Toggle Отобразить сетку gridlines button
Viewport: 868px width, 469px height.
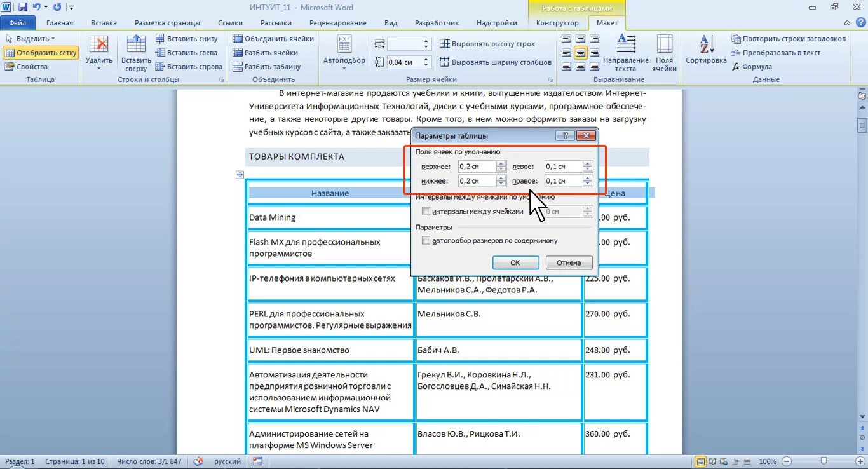point(41,53)
